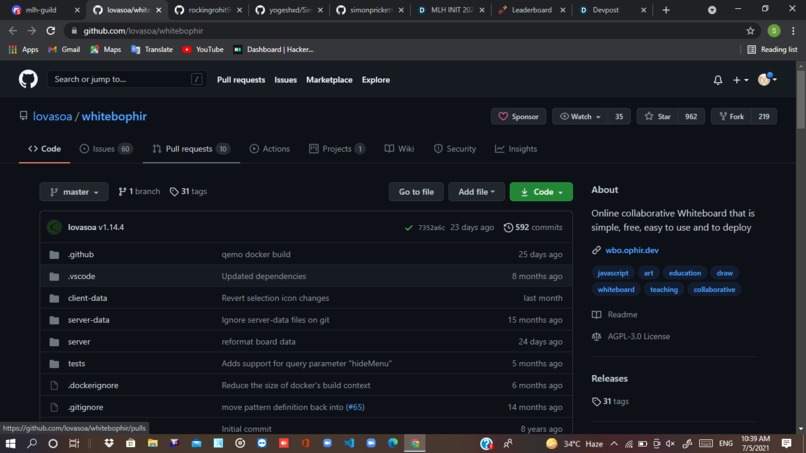This screenshot has height=453, width=806.
Task: Open the Security tab
Action: (455, 149)
